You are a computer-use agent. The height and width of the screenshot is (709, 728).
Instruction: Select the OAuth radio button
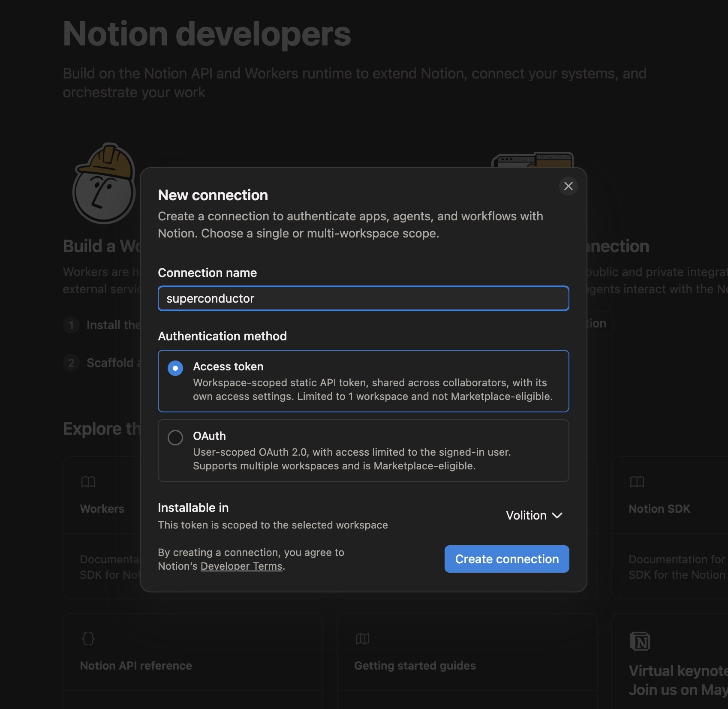[x=175, y=437]
